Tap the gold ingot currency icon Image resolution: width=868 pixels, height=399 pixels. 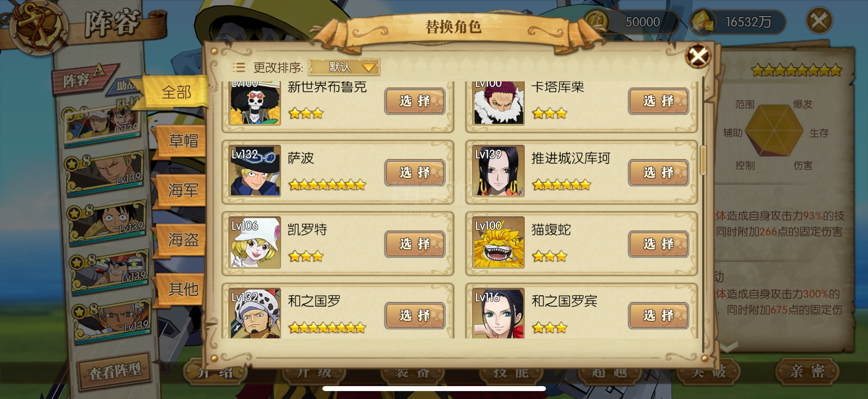coord(703,22)
